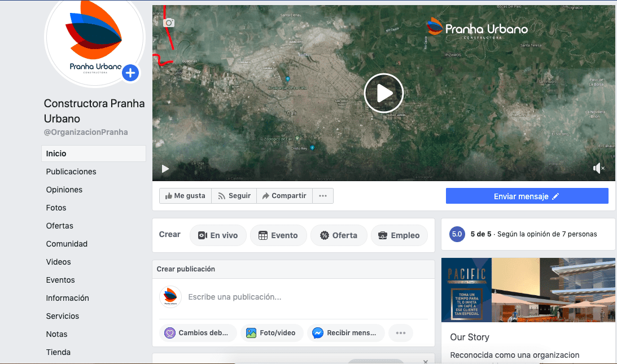Open the 5 de 5 opinions link

pyautogui.click(x=533, y=234)
